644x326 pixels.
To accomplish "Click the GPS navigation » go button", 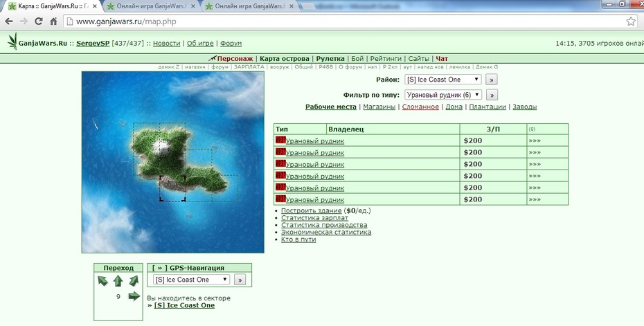I will coord(240,280).
